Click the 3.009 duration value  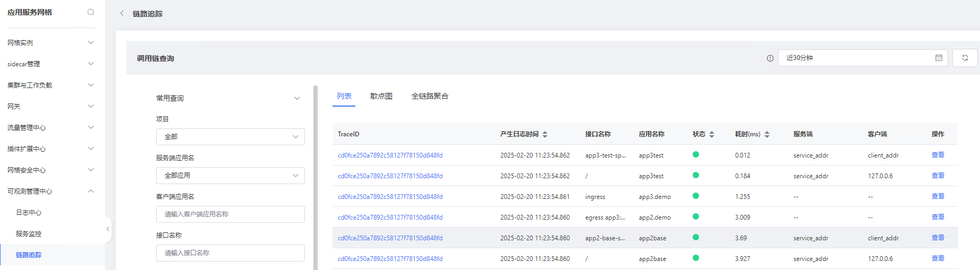tap(743, 217)
